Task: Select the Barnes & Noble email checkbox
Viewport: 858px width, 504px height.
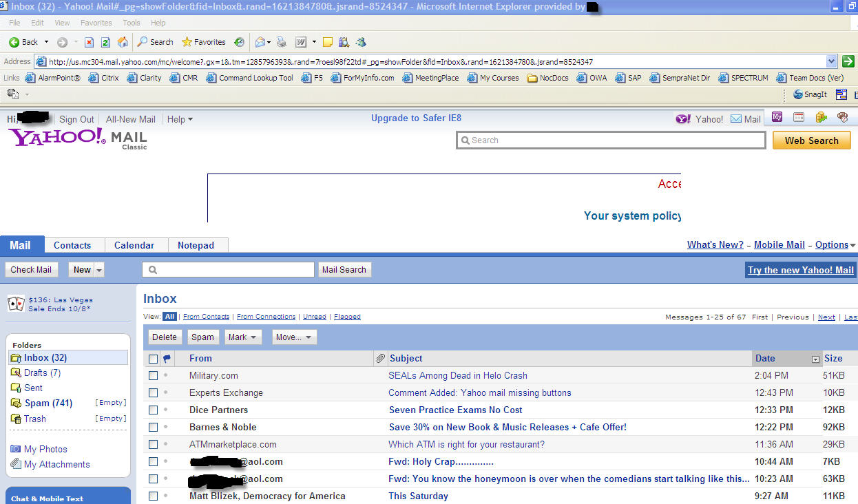Action: point(152,427)
